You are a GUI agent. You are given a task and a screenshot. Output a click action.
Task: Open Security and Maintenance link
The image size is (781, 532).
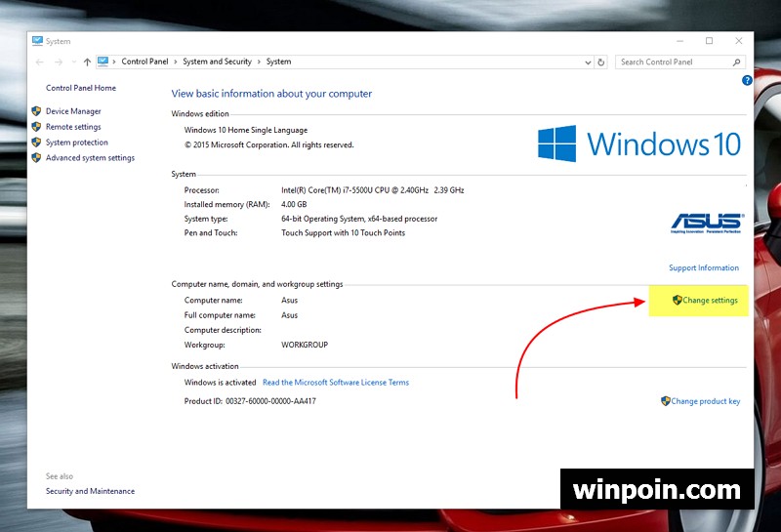(90, 491)
